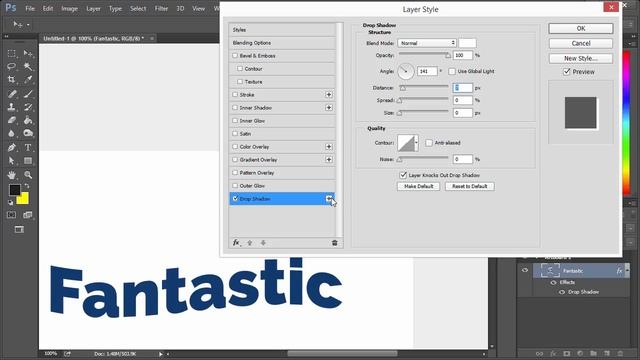Click plus button next to Drop Shadow
This screenshot has width=640, height=360.
click(329, 199)
